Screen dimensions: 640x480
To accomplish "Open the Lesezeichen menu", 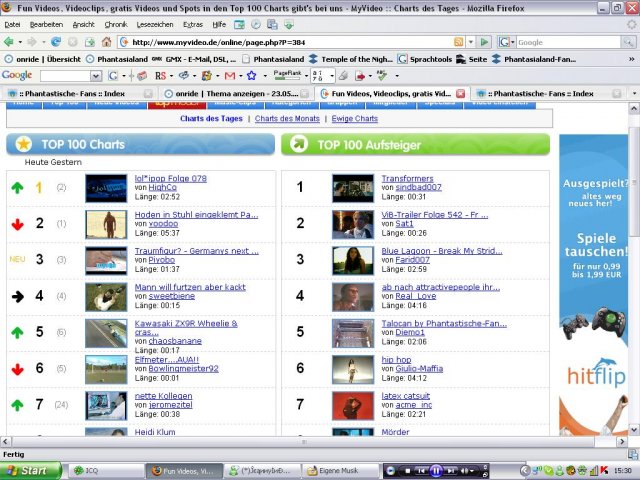I will pos(155,24).
